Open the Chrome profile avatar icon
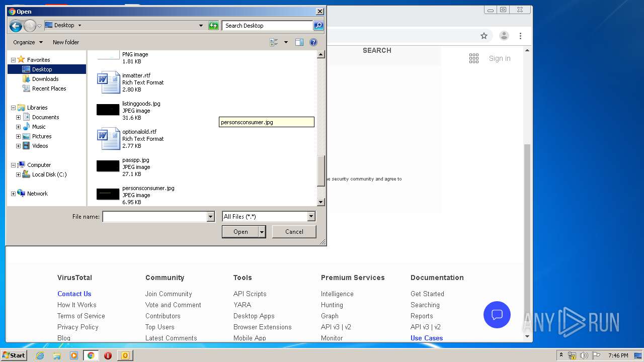Viewport: 644px width, 362px height. tap(504, 36)
